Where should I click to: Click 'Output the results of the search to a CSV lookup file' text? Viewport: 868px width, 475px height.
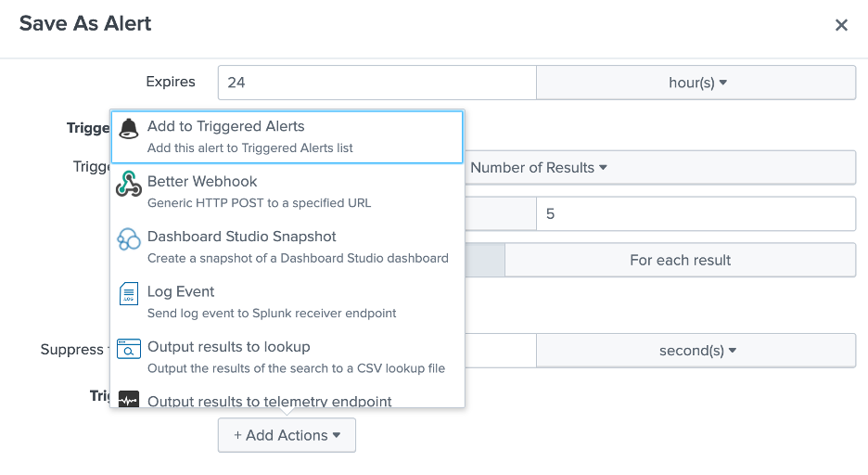pos(296,368)
